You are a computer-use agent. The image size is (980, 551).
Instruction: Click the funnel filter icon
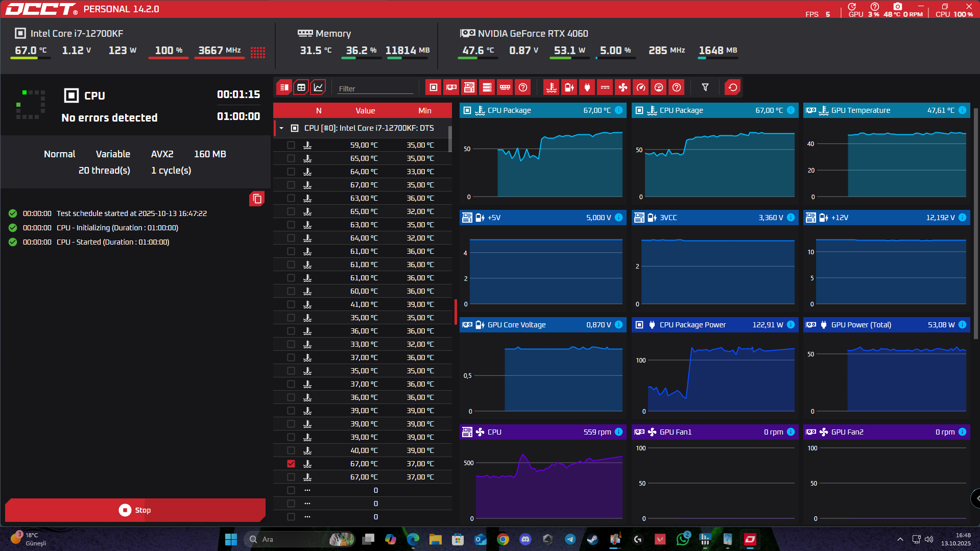(x=705, y=87)
